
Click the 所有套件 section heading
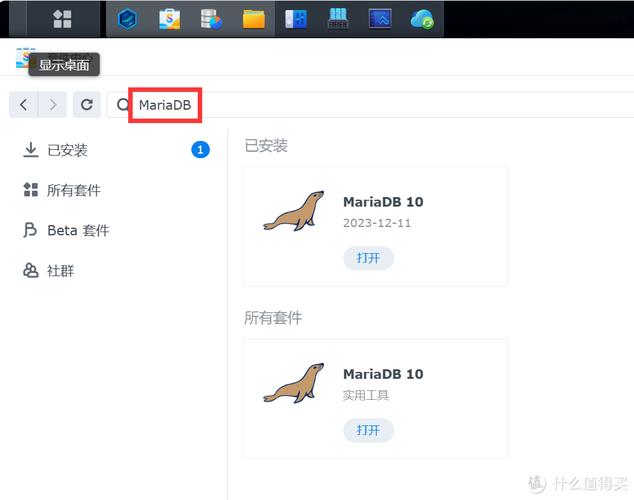[273, 318]
